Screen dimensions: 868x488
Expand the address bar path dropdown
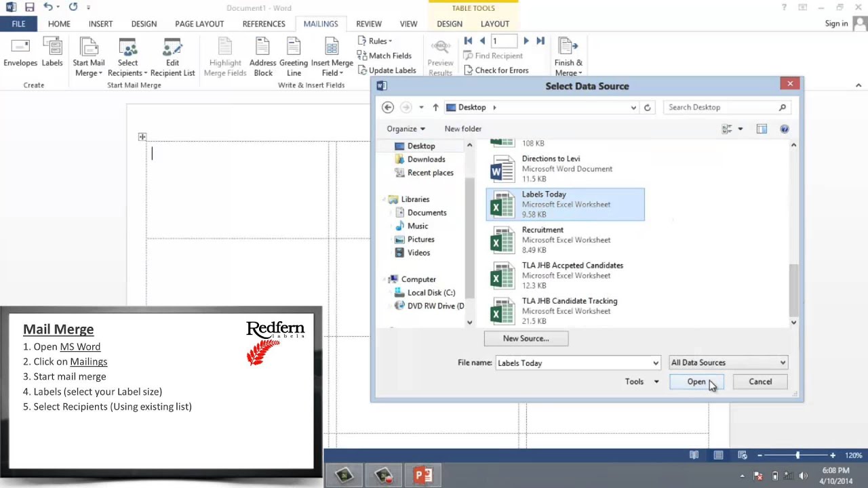point(633,107)
